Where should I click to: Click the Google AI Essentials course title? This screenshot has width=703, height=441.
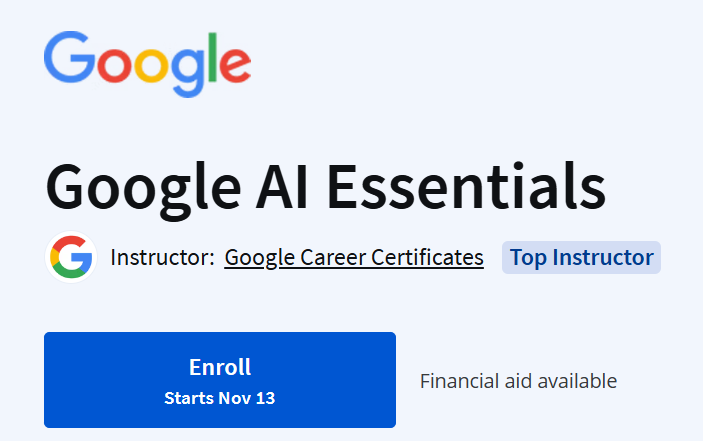(326, 188)
